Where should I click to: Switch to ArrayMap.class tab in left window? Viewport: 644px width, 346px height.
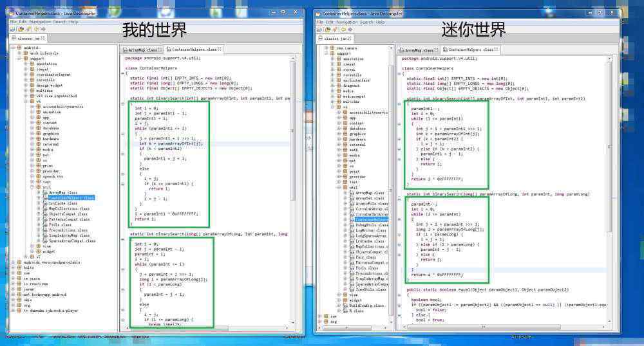coord(142,50)
